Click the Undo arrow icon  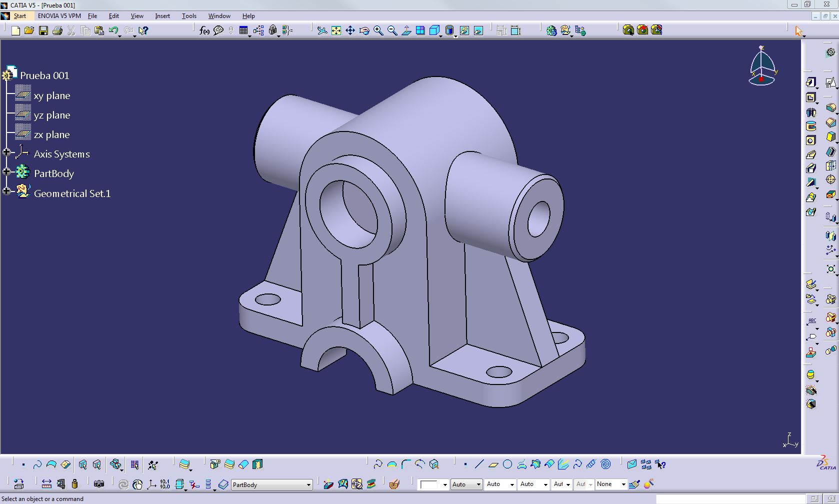pos(113,30)
